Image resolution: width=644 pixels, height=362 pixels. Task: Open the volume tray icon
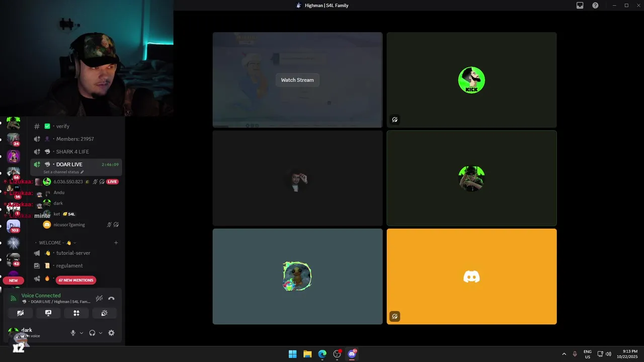tap(608, 354)
